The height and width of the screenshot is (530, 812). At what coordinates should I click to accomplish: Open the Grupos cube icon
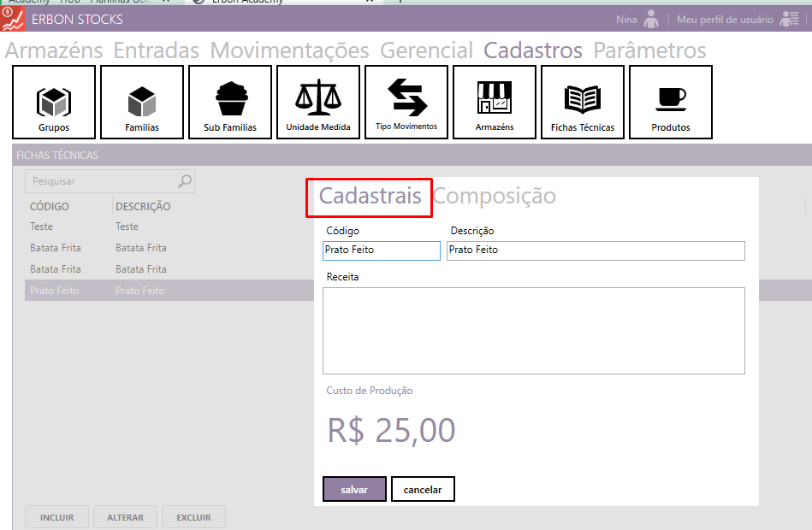(x=54, y=102)
